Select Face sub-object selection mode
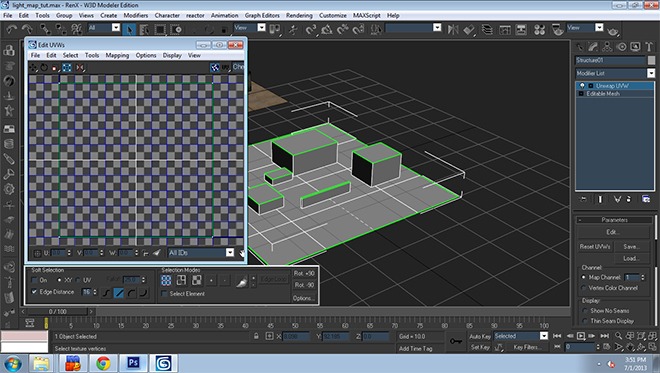 pos(197,280)
